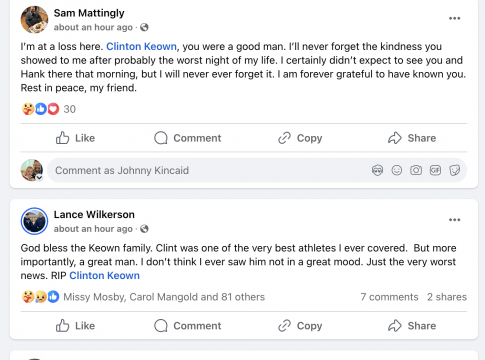Open options menu on Sam Mattingly's post
Viewport: 485px width, 360px height.
(454, 18)
